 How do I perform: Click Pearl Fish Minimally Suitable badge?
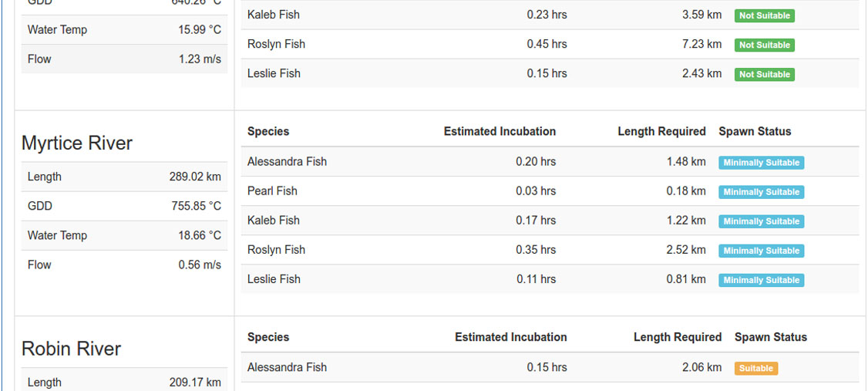(761, 192)
